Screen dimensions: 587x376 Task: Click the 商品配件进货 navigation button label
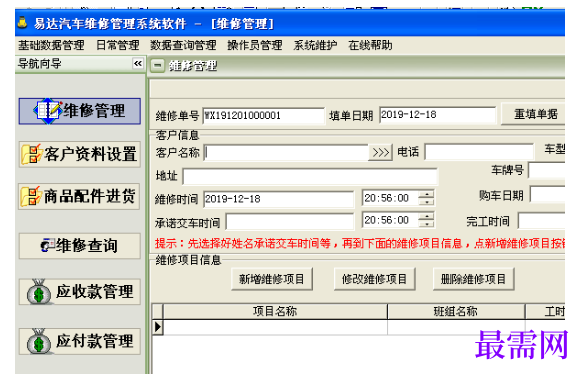coord(90,196)
